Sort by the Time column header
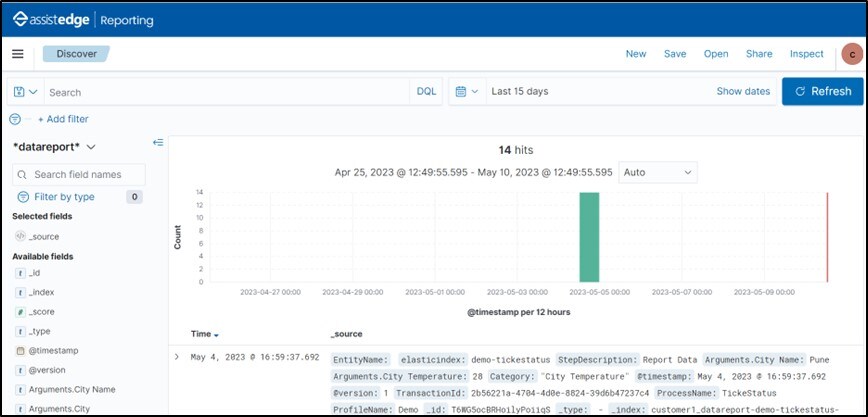The width and height of the screenshot is (868, 417). 205,334
